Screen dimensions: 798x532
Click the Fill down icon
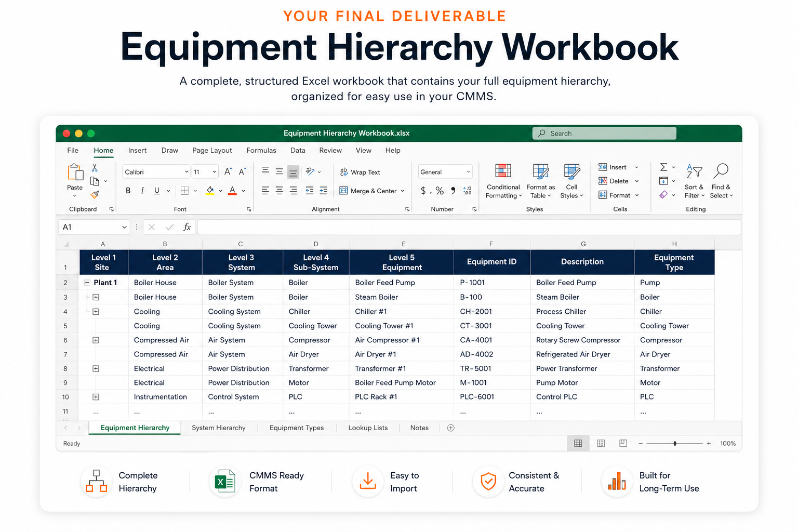pos(663,181)
